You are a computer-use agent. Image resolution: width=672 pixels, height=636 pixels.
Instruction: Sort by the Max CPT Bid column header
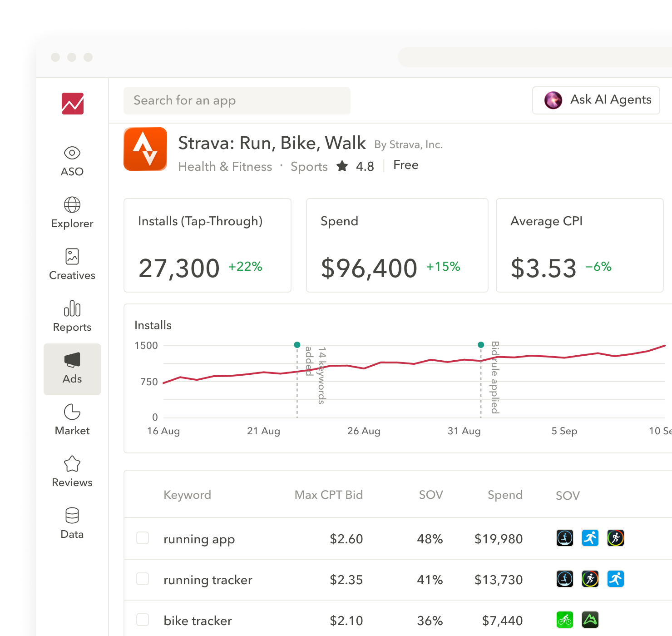tap(329, 495)
